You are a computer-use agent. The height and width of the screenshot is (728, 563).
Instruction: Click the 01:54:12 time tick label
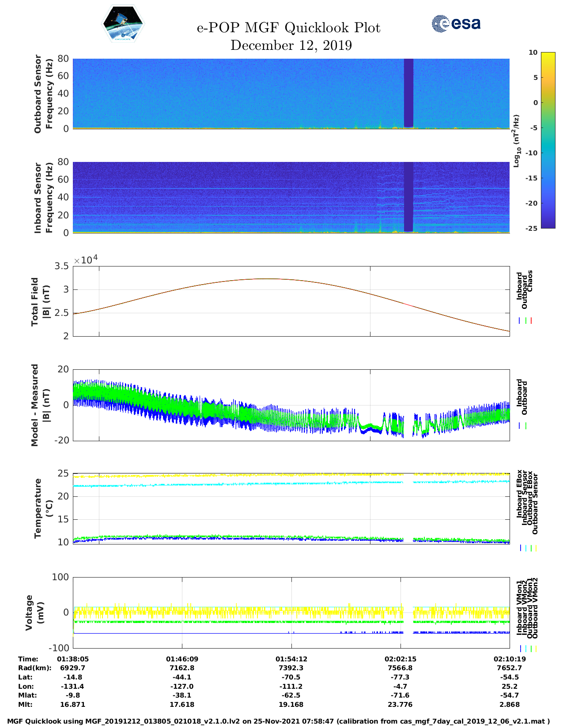[x=291, y=659]
